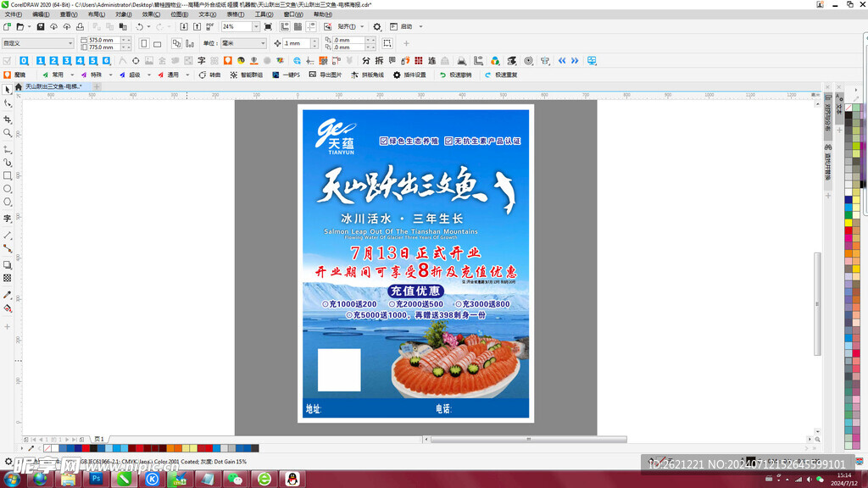Click plugin number 0 icon
This screenshot has height=488, width=868.
coord(24,61)
